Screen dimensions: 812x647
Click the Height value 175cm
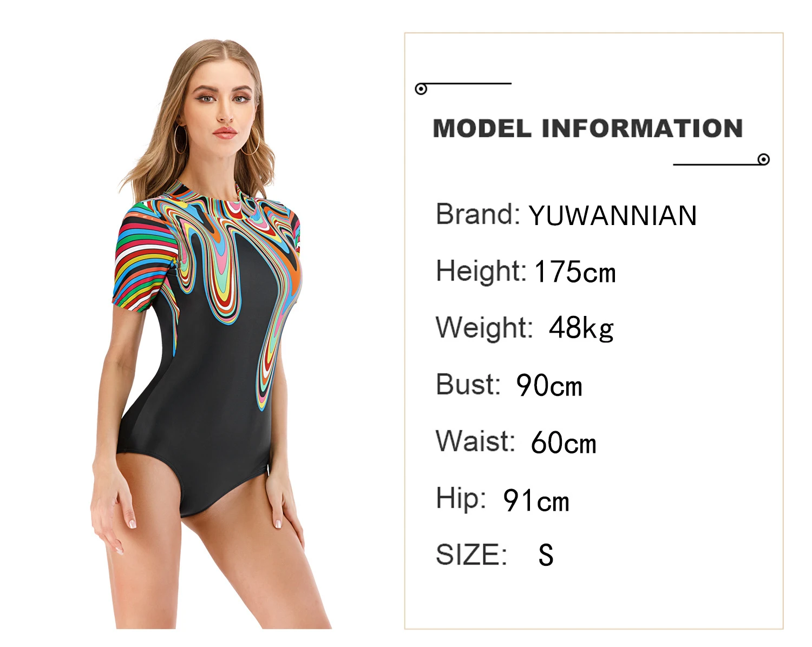tap(575, 272)
